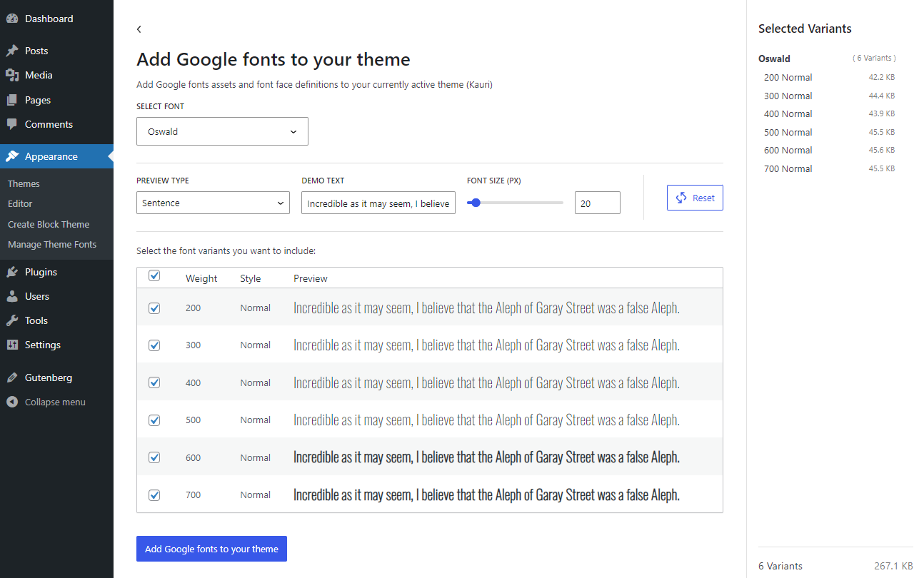Image resolution: width=924 pixels, height=578 pixels.
Task: Click the Tools wrench icon
Action: point(12,320)
